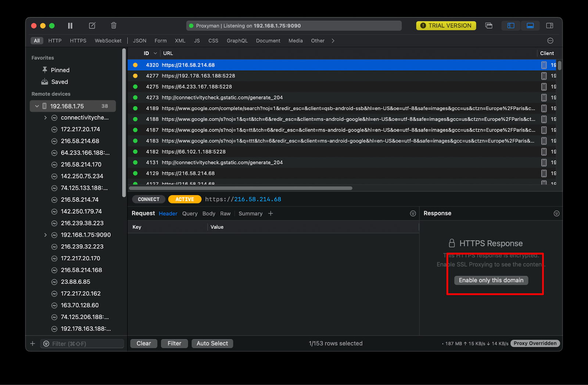588x385 pixels.
Task: Open the compose new request icon
Action: [92, 25]
